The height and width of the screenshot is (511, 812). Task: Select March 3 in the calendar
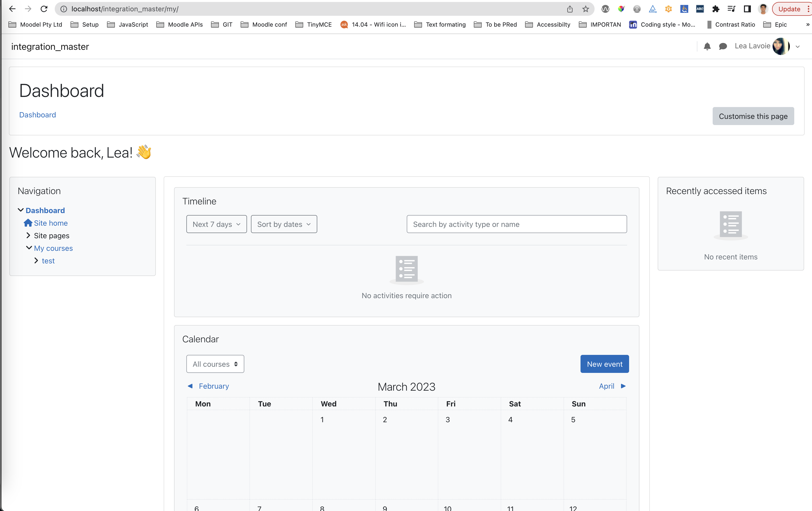pyautogui.click(x=447, y=420)
